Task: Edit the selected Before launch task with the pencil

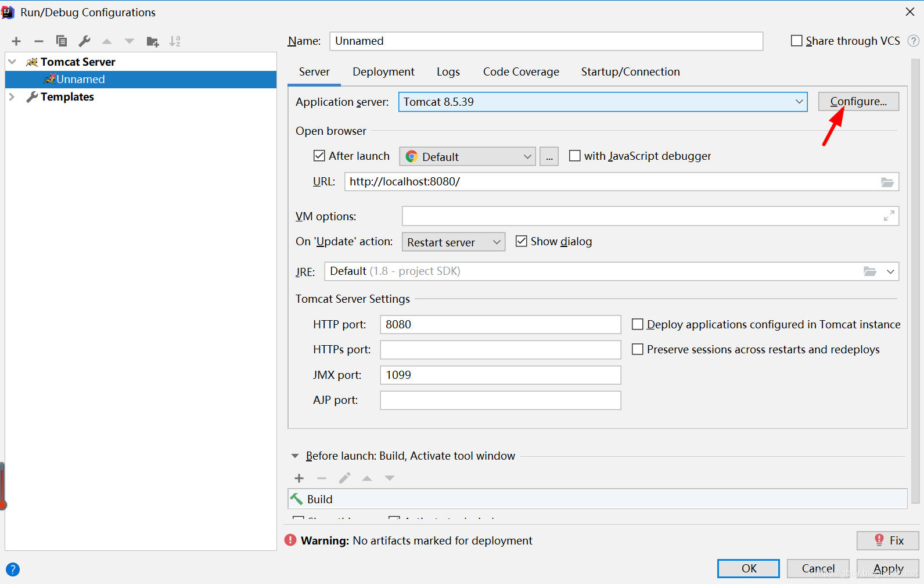Action: click(x=344, y=478)
